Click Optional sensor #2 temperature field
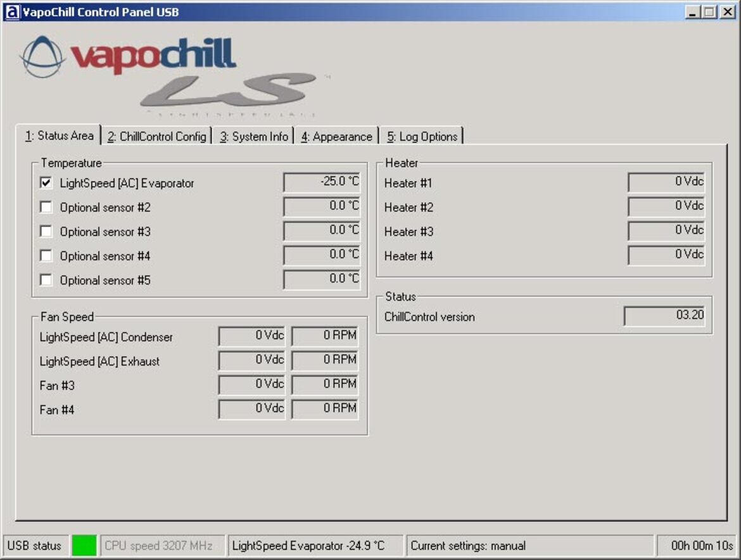This screenshot has height=560, width=741. click(x=322, y=206)
